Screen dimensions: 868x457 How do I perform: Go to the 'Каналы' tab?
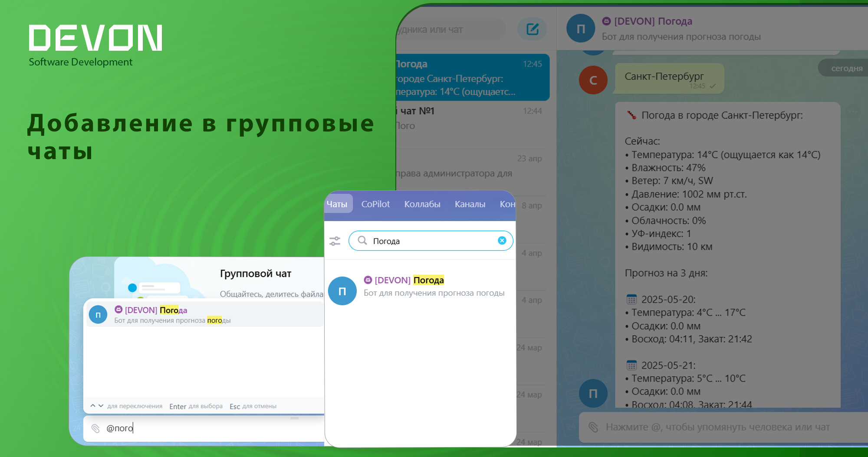[x=470, y=204]
